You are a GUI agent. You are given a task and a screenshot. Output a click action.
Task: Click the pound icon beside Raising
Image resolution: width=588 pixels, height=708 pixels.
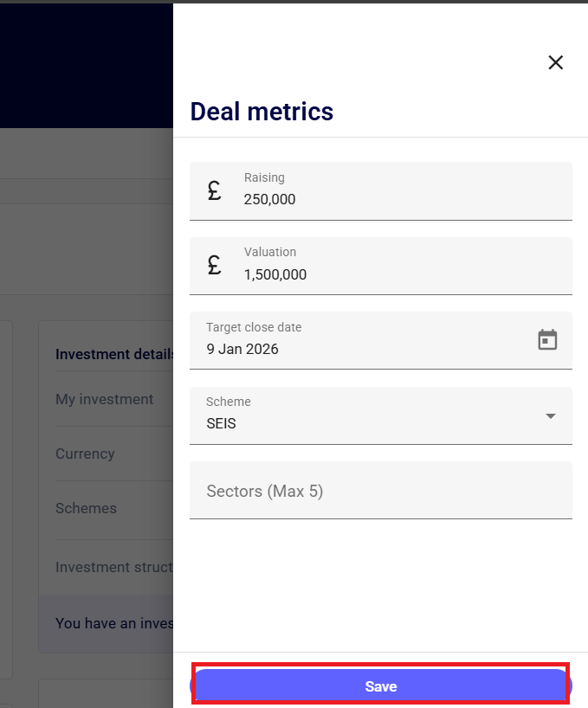(x=215, y=190)
